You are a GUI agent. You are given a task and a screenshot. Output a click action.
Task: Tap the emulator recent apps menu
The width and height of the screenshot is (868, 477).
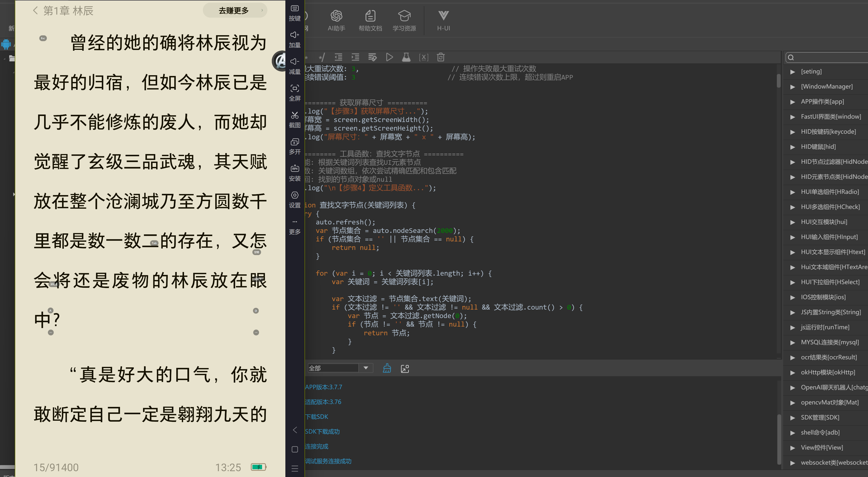(295, 469)
